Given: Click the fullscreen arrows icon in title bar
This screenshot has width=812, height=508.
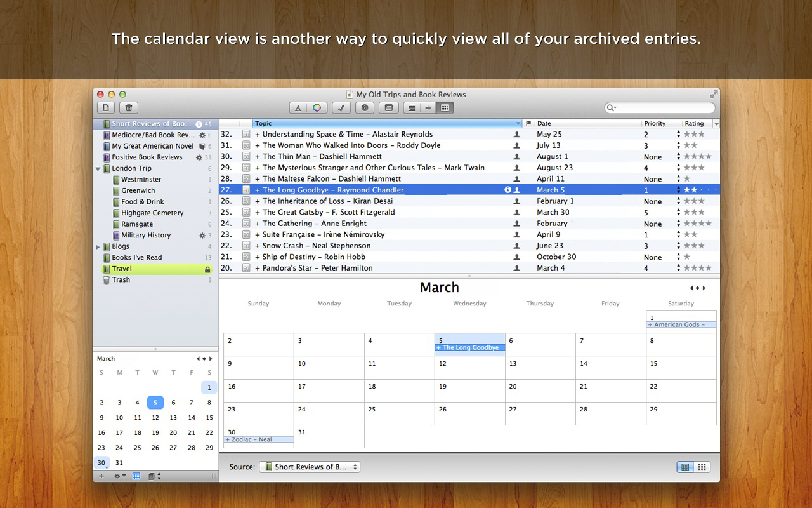Looking at the screenshot, I should pyautogui.click(x=713, y=94).
